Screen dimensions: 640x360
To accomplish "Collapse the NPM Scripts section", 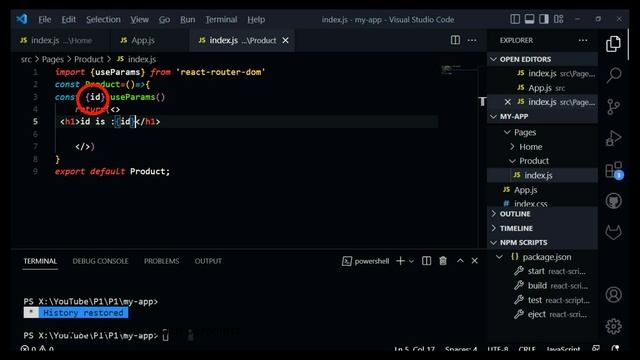I will click(542, 242).
